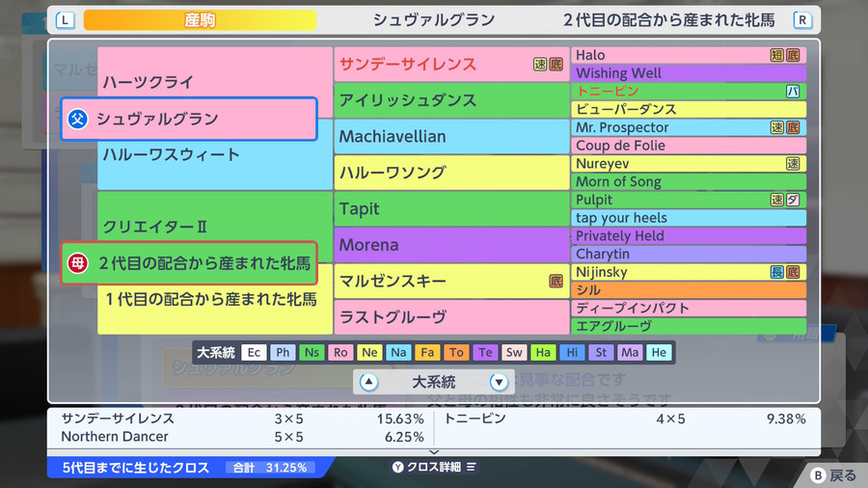Select the Ns lineage swatch
The image size is (868, 488).
[x=312, y=352]
